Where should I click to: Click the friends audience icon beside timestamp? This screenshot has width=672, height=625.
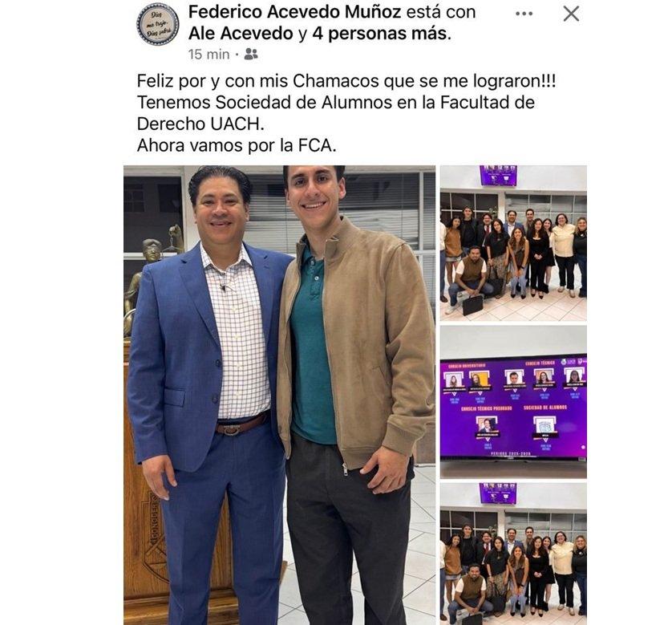251,54
